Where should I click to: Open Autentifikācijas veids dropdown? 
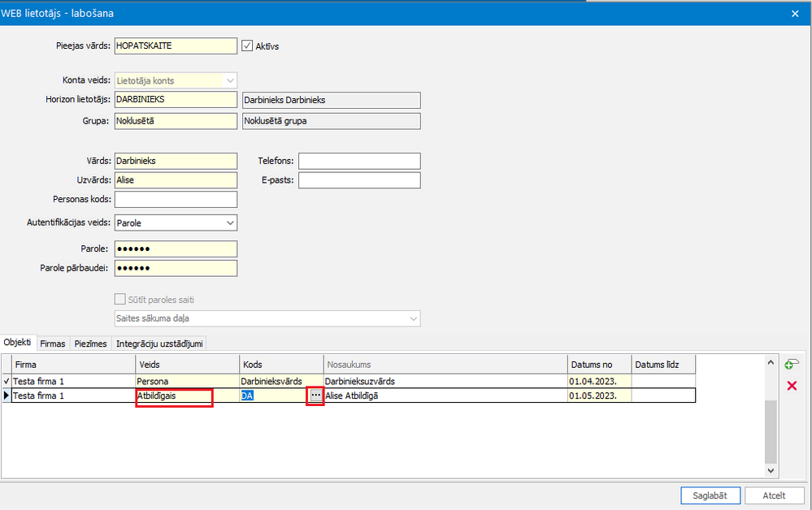(230, 223)
